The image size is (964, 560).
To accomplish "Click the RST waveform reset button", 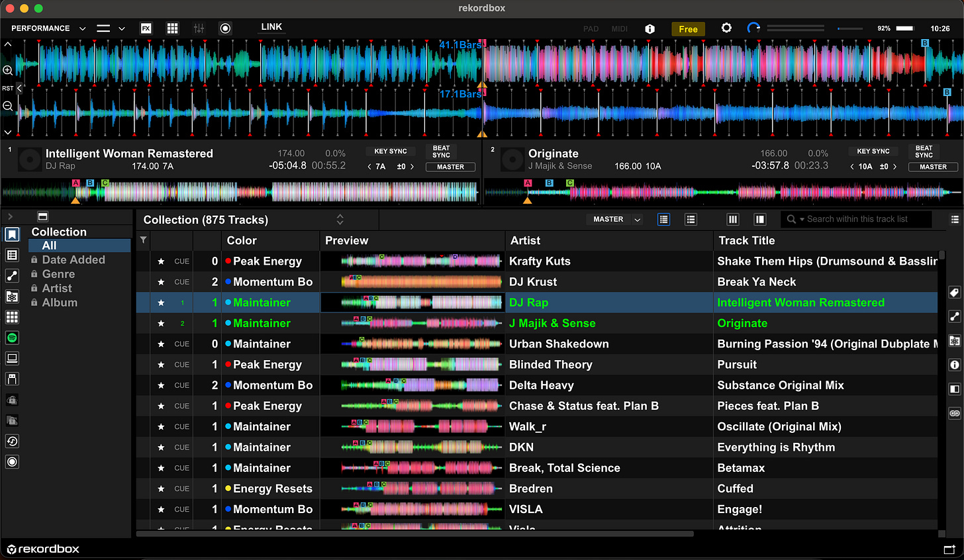I will coord(8,88).
